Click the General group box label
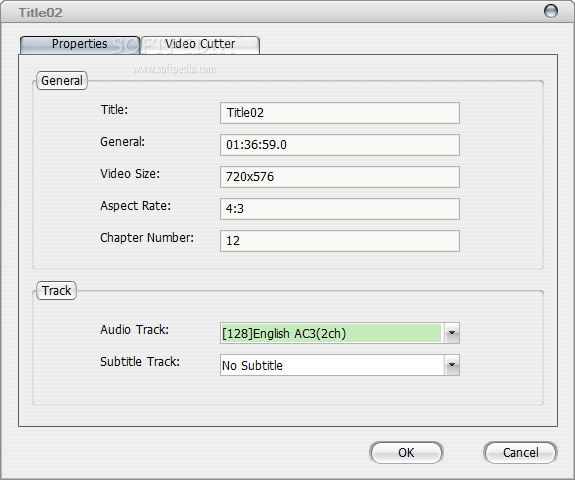575x480 pixels. point(62,81)
